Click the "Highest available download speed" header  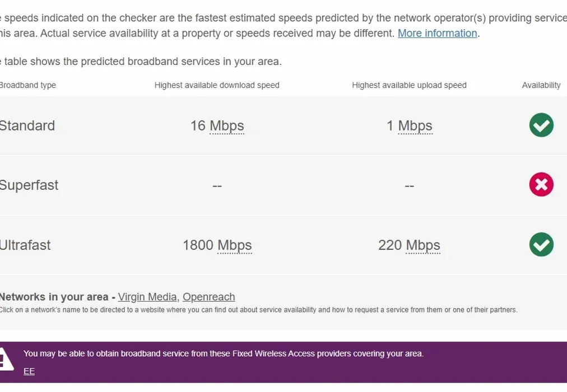pos(217,85)
